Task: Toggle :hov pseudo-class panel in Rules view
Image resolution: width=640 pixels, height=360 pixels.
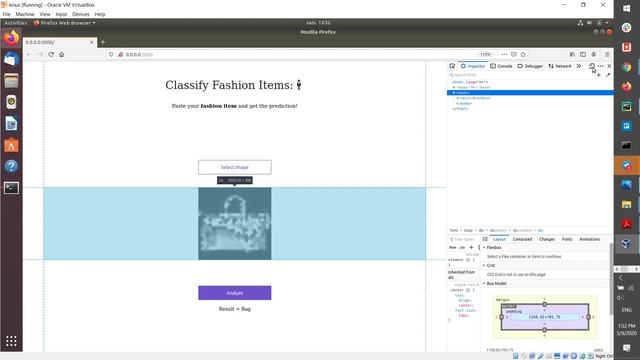Action: click(453, 247)
